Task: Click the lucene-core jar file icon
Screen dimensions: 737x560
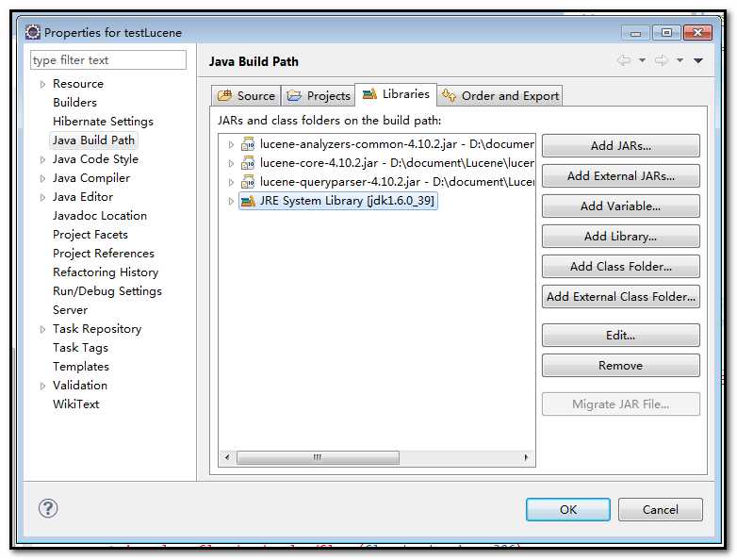Action: click(x=248, y=163)
